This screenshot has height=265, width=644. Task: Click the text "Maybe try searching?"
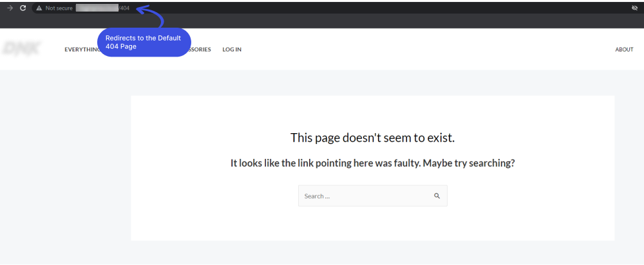[469, 163]
